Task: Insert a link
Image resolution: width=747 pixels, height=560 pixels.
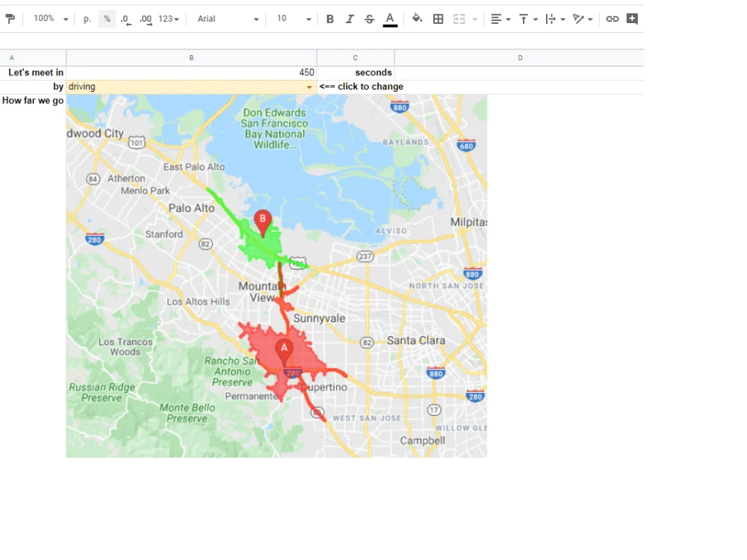Action: 613,19
